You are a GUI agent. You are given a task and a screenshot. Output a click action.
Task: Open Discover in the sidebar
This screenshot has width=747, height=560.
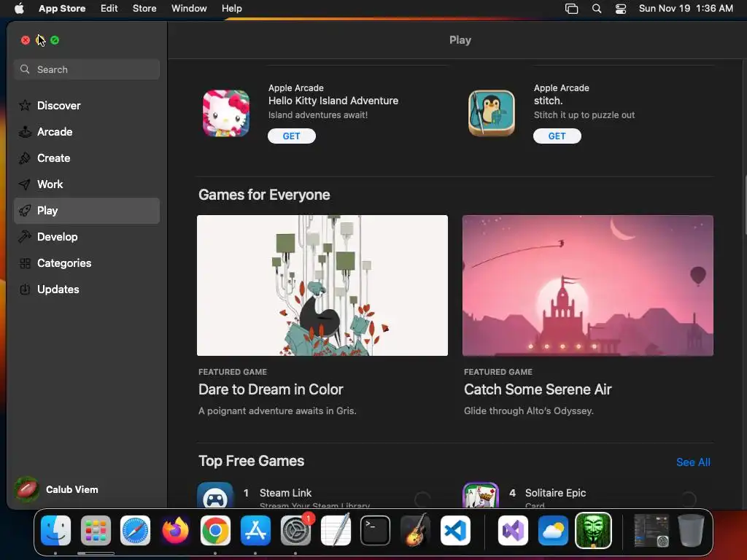(x=87, y=105)
